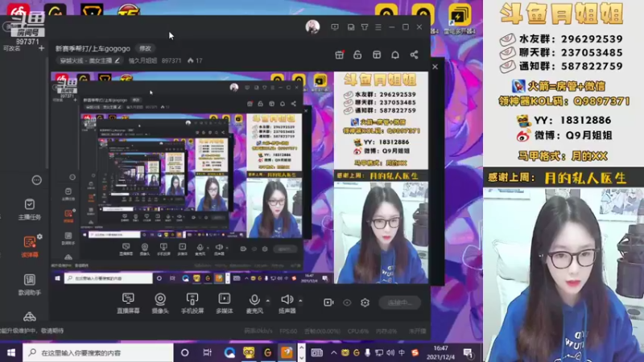
Task: Open the black G taskbar app
Action: click(268, 352)
